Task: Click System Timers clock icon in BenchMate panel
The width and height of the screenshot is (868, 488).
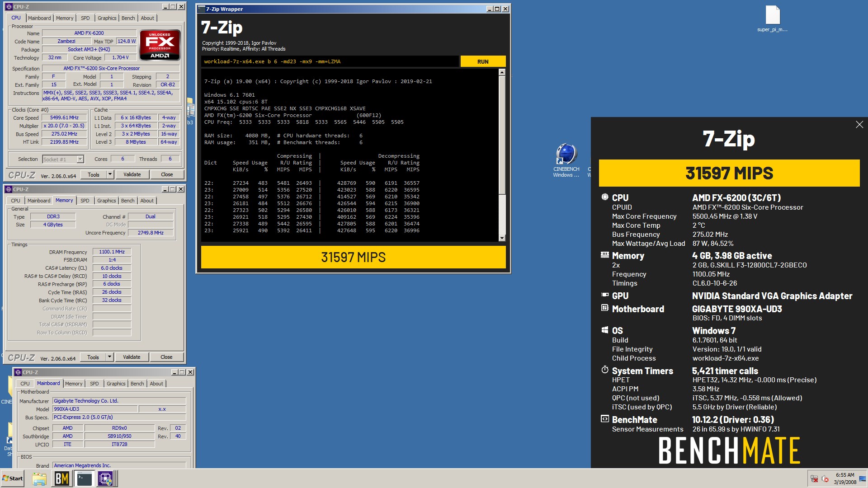Action: [605, 370]
